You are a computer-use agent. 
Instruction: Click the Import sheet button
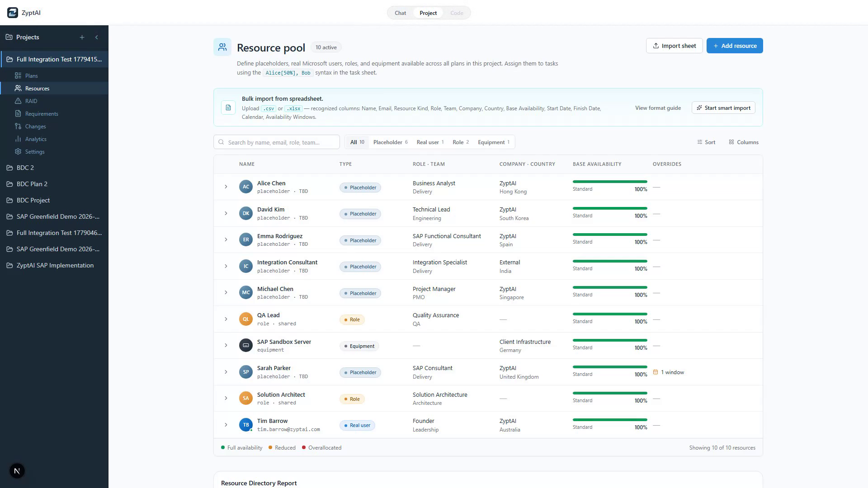674,46
